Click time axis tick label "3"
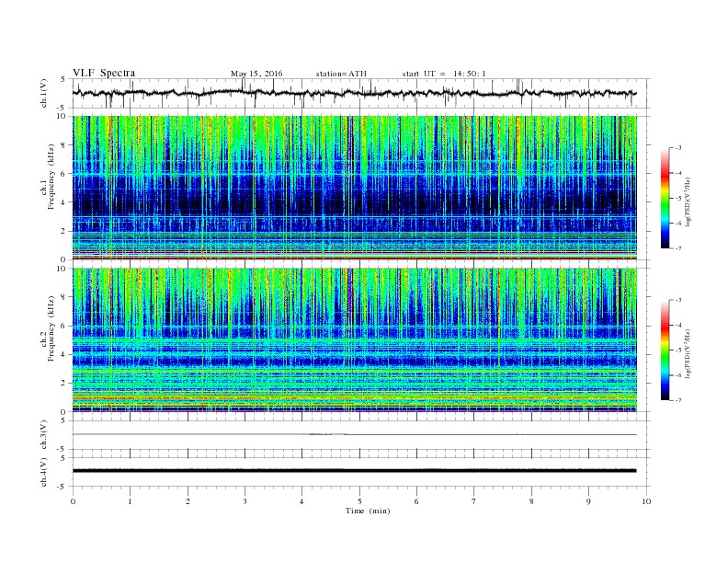 coord(245,501)
